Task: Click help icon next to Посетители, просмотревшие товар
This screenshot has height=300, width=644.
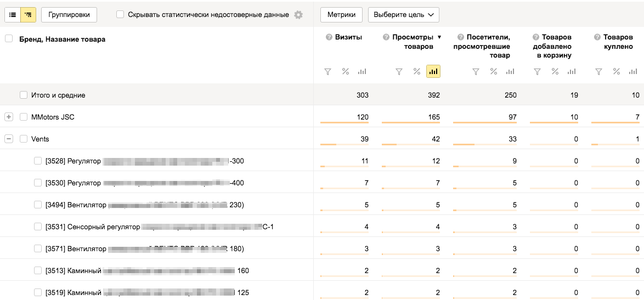Action: click(x=461, y=37)
